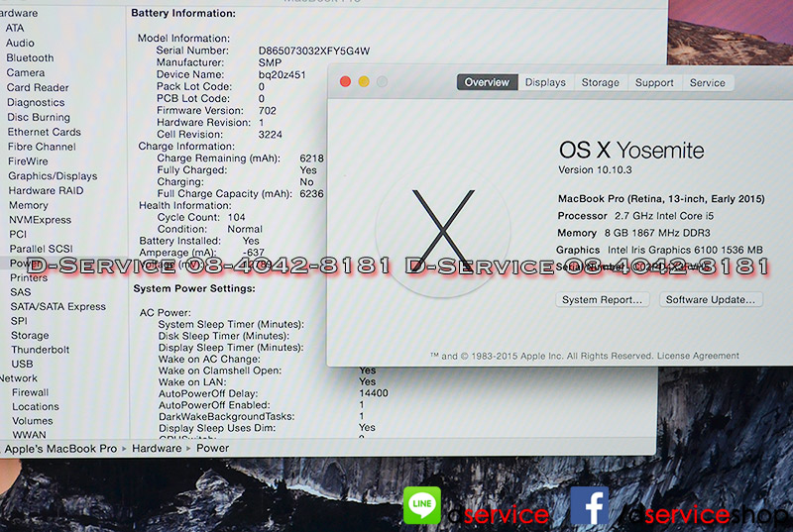This screenshot has width=793, height=532.
Task: Select Hardware RAID in the sidebar
Action: tap(46, 190)
